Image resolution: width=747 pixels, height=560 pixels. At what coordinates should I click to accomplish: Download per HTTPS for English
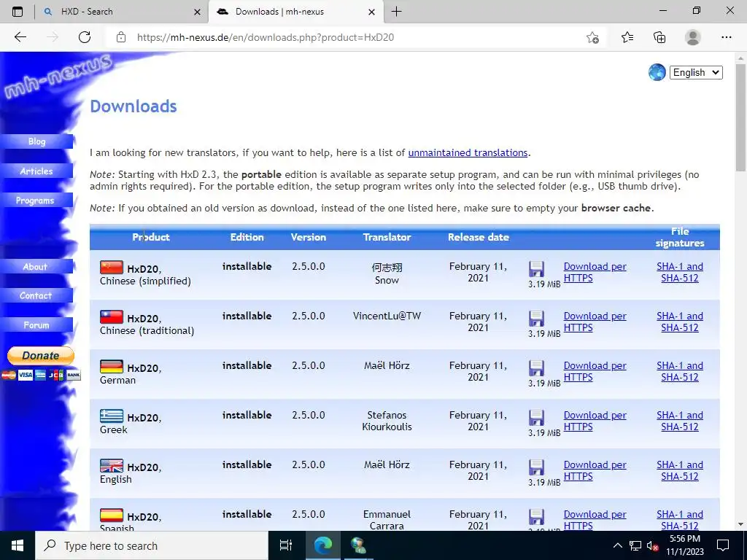click(595, 470)
